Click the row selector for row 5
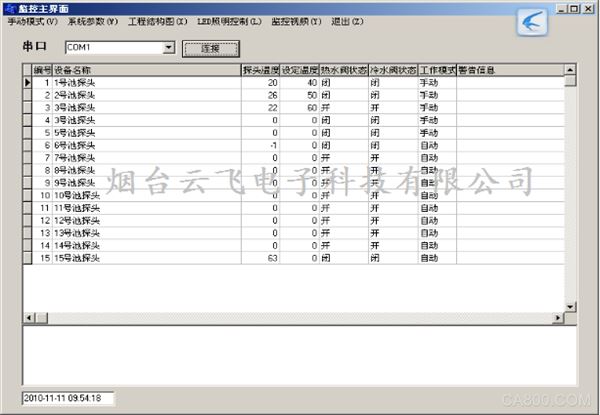The height and width of the screenshot is (415, 600). [x=27, y=133]
